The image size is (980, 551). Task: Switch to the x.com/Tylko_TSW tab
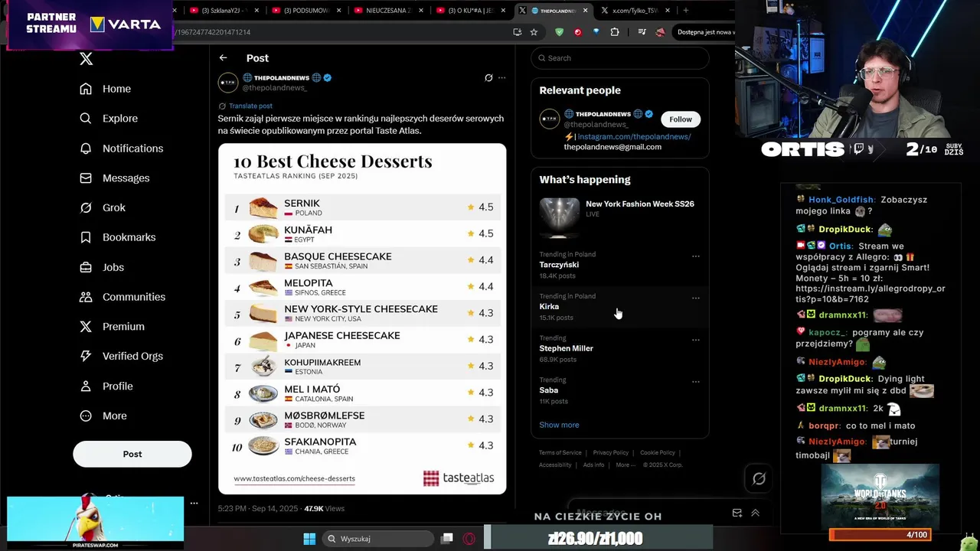pyautogui.click(x=635, y=11)
